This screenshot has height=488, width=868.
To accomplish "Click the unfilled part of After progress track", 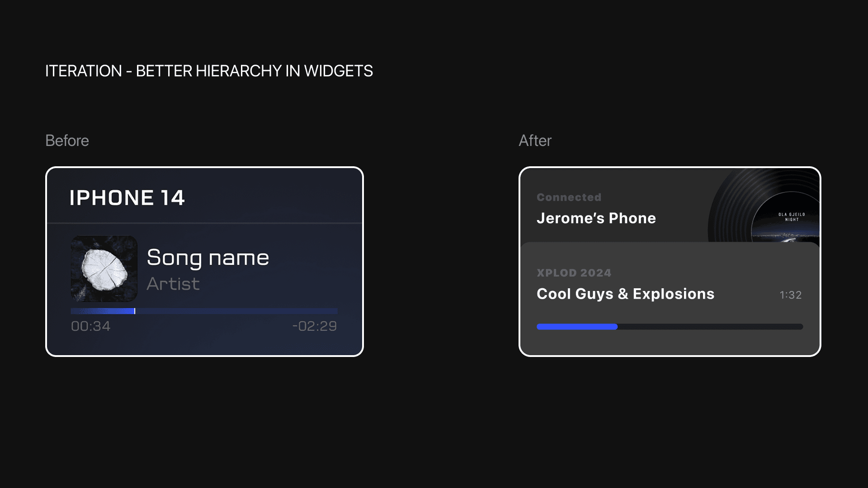I will click(710, 327).
